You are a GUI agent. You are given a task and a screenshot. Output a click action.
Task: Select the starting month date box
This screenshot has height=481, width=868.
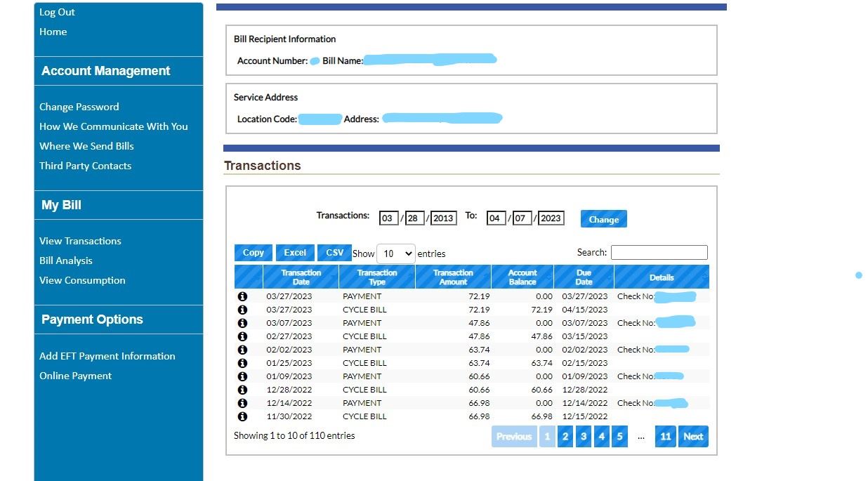388,218
